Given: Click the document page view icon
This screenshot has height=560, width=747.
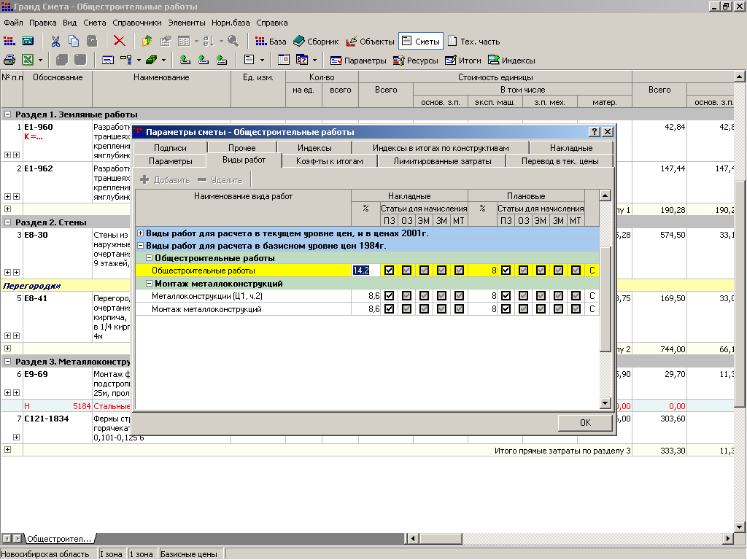Looking at the screenshot, I should point(249,60).
